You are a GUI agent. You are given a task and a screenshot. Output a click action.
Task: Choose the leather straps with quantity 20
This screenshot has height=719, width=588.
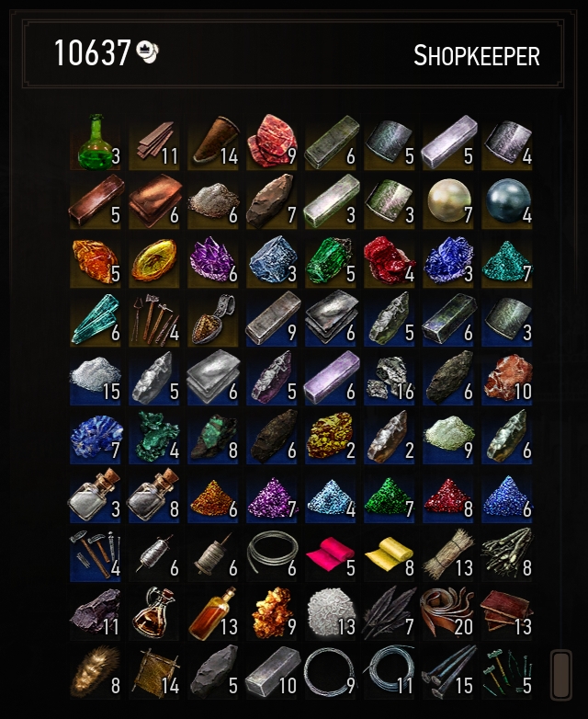pos(447,613)
